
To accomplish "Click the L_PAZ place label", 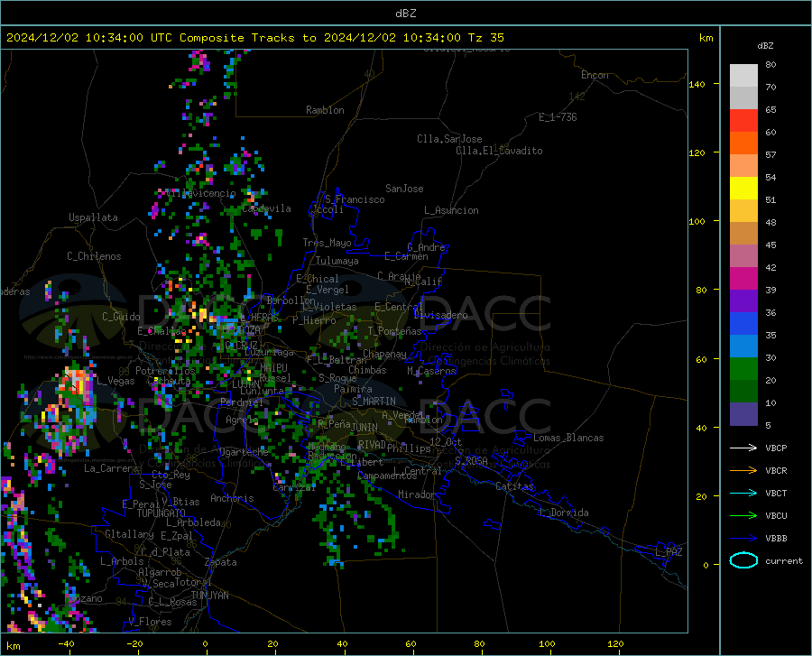I will pyautogui.click(x=669, y=552).
